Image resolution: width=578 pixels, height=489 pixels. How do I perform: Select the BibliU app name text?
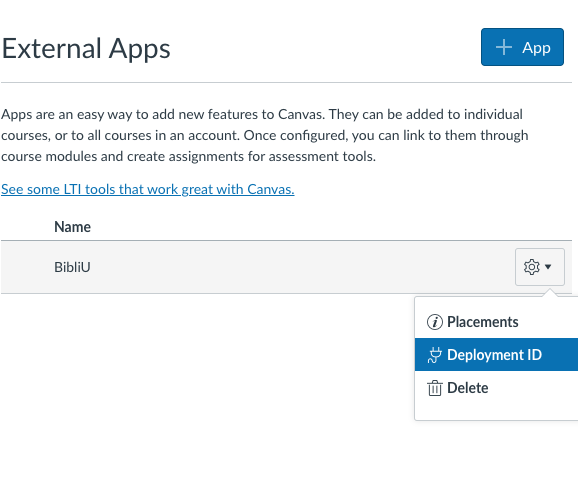coord(72,267)
